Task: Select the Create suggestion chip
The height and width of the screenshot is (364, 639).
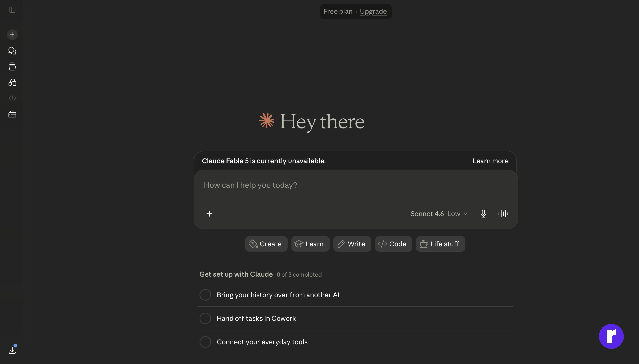Action: [266, 244]
